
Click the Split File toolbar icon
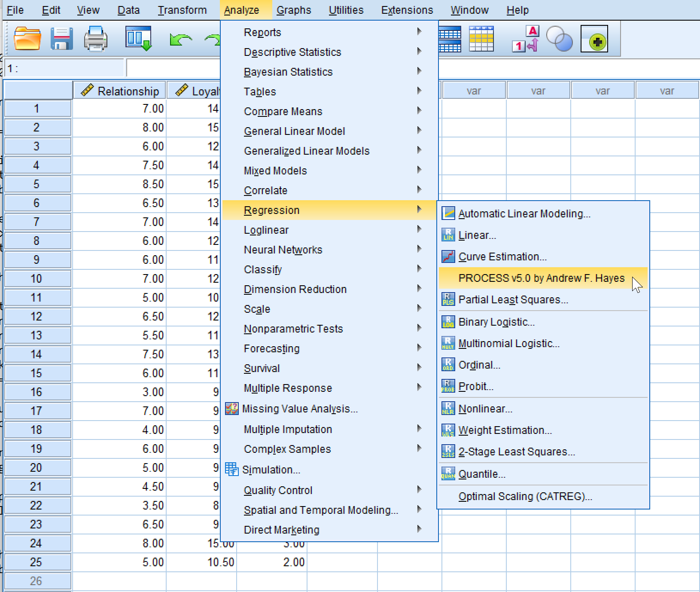coord(449,39)
